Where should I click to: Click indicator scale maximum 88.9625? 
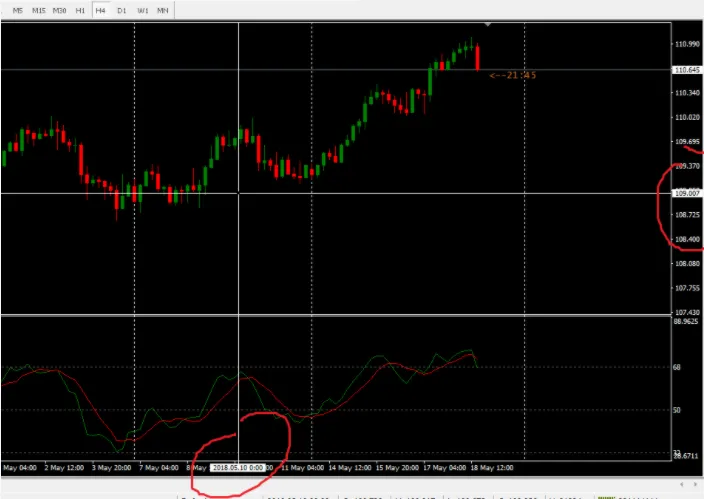[x=686, y=322]
